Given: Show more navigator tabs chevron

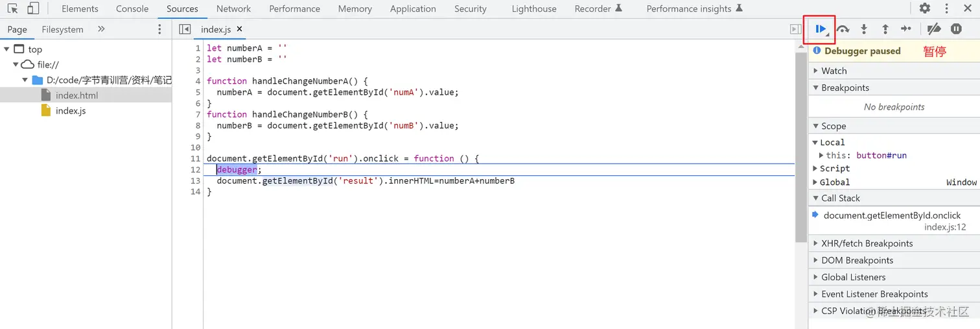Looking at the screenshot, I should (101, 29).
